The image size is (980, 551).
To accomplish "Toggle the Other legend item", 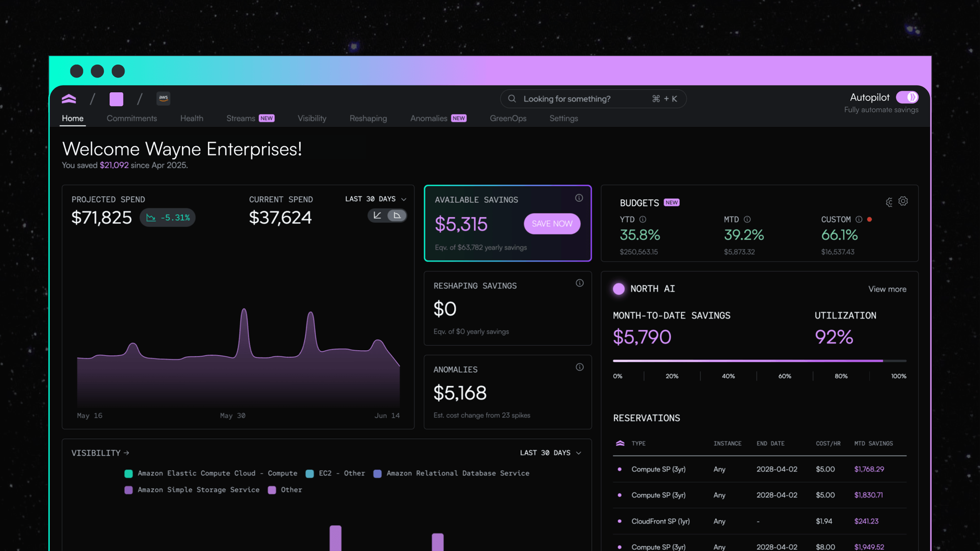I will coord(285,490).
